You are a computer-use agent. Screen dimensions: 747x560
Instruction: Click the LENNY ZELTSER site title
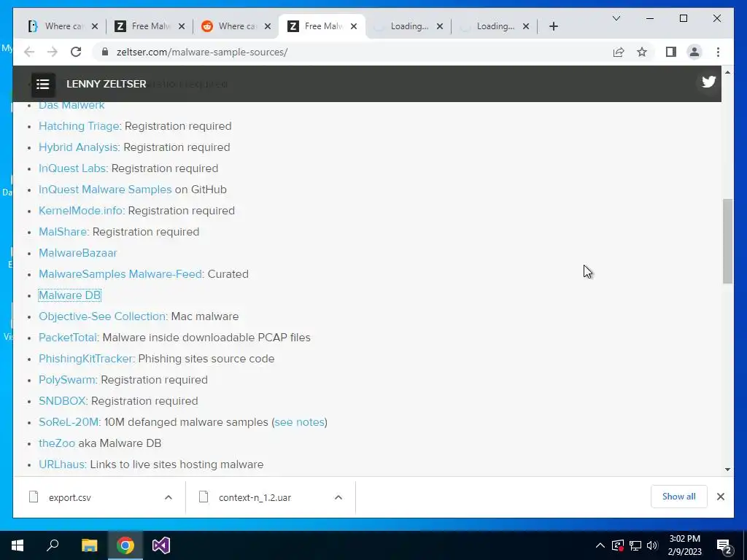pos(107,84)
